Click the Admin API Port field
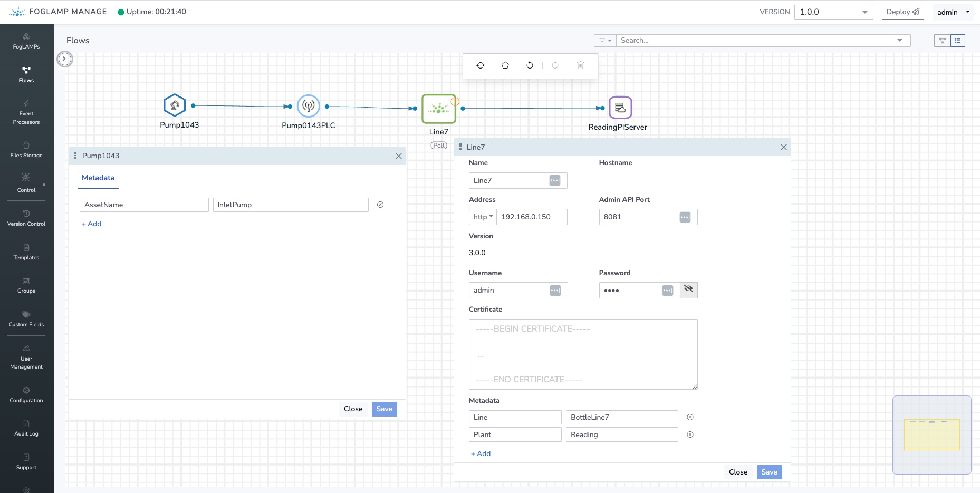980x493 pixels. coord(640,217)
